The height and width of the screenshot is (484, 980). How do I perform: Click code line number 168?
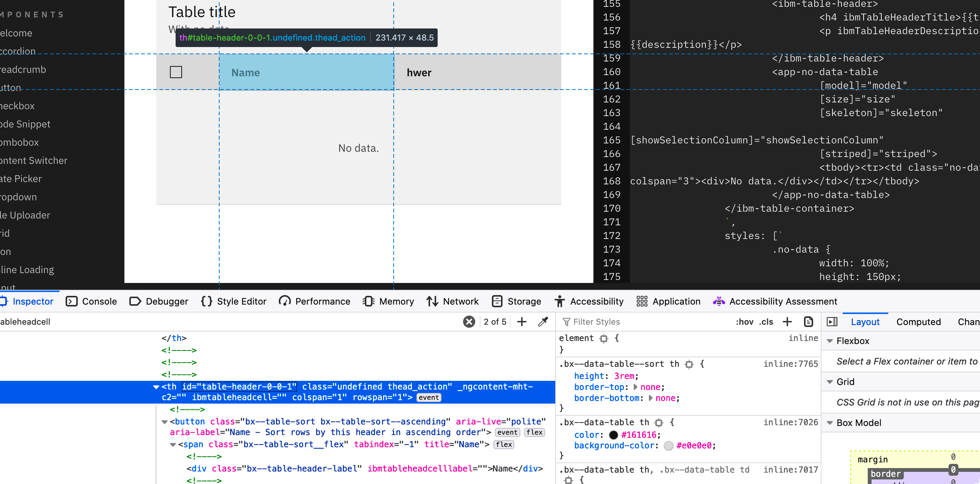pyautogui.click(x=611, y=181)
